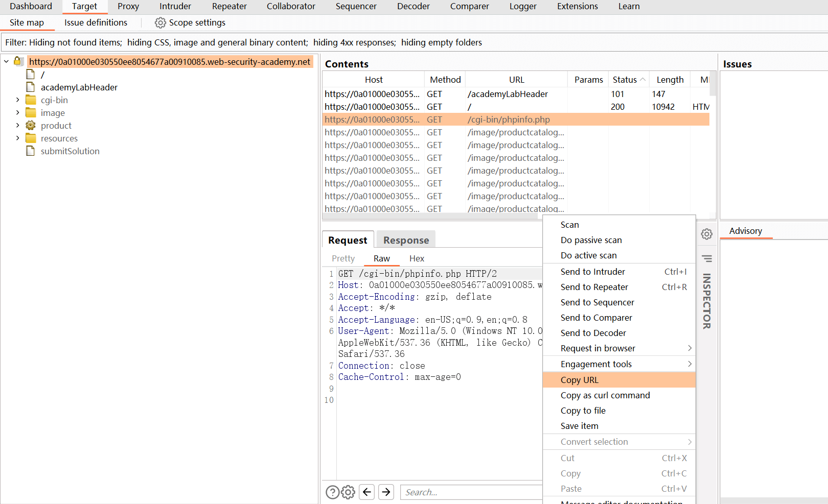The height and width of the screenshot is (504, 828).
Task: Expand the cgi-bin folder
Action: point(18,100)
